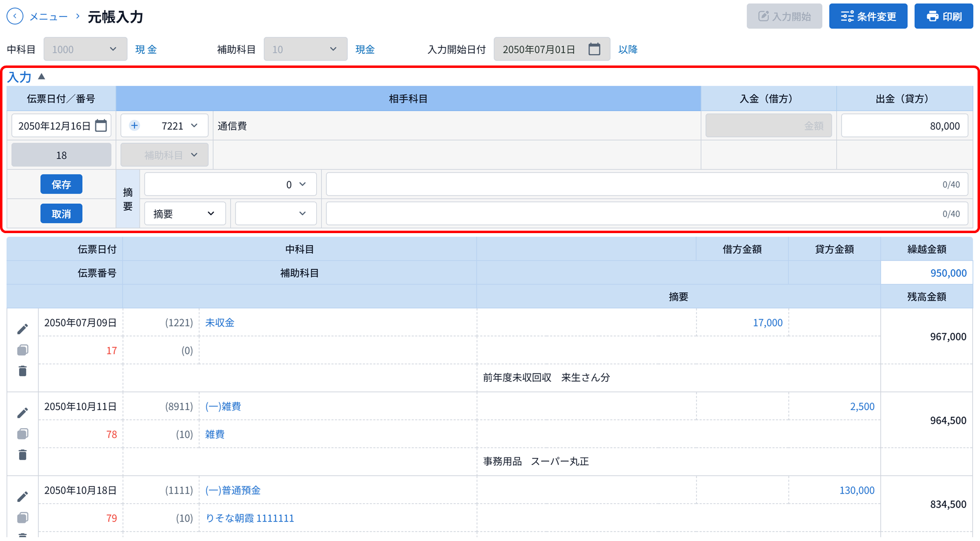
Task: Expand the 摘要 type dropdown
Action: coord(185,214)
